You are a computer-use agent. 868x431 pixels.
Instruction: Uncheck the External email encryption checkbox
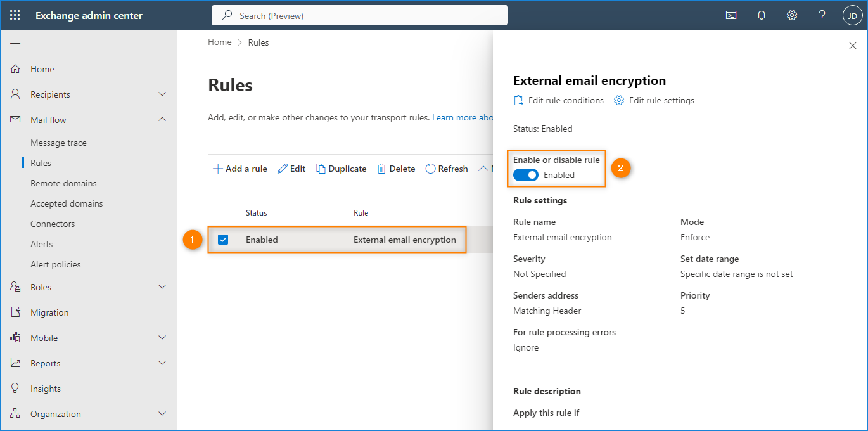[223, 240]
